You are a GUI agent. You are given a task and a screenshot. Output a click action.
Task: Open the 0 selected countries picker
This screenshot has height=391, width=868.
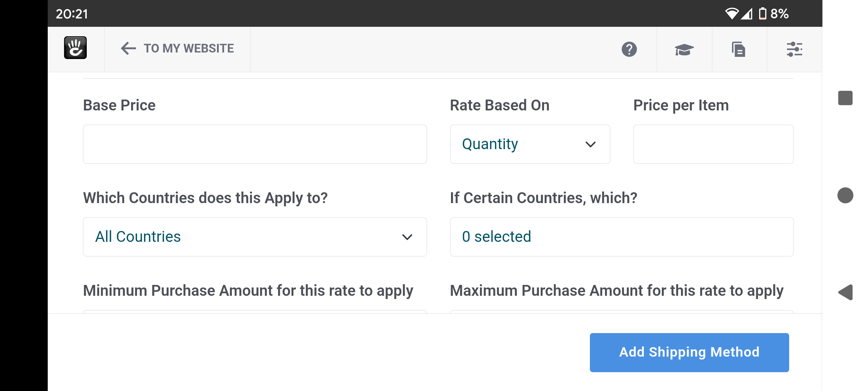621,237
